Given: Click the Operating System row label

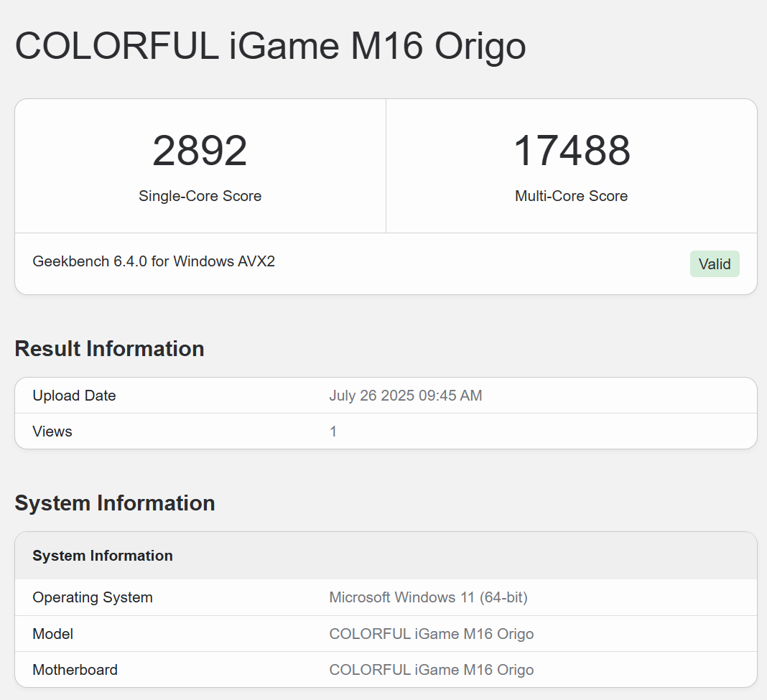Looking at the screenshot, I should click(93, 597).
